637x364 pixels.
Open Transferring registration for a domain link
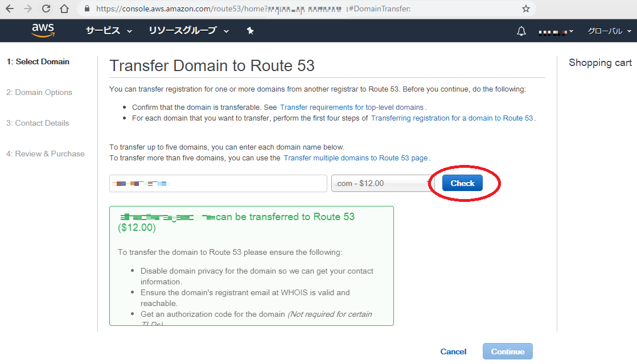tap(452, 118)
